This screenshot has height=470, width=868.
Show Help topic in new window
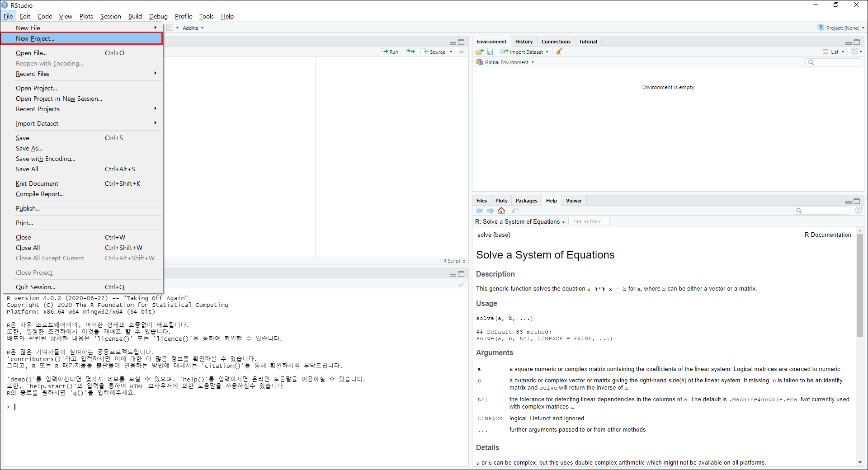click(x=515, y=211)
